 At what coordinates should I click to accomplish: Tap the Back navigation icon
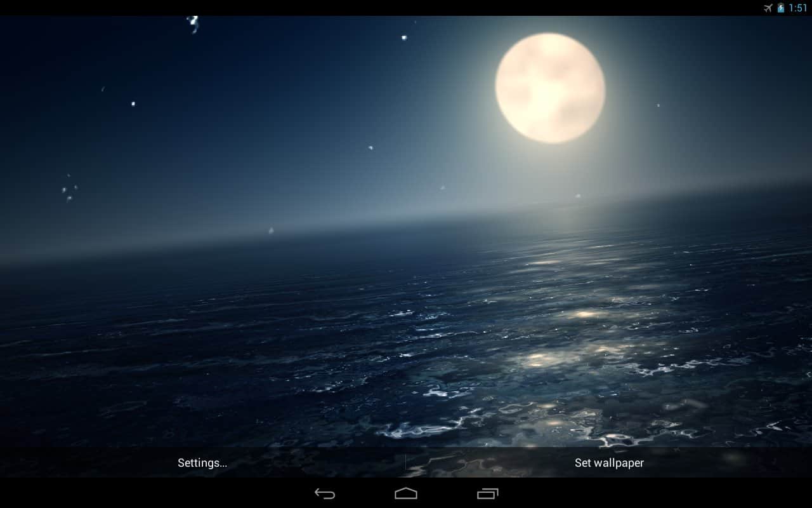[x=325, y=493]
